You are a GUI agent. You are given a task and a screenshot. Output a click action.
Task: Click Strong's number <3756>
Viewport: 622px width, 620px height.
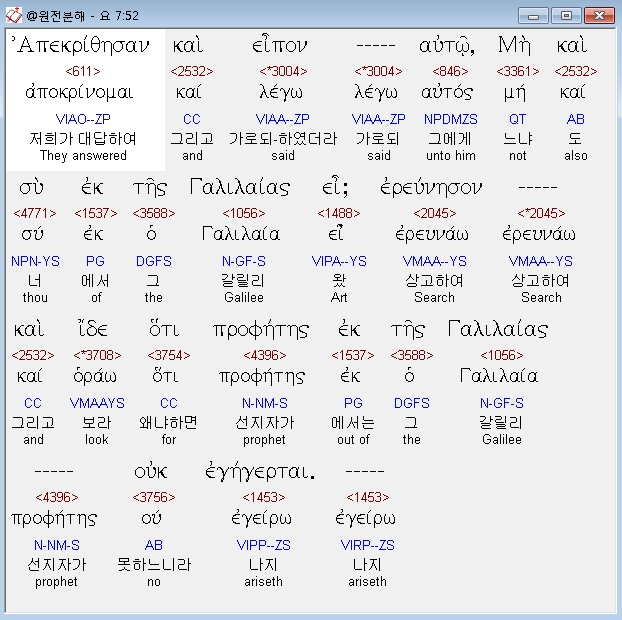pyautogui.click(x=154, y=497)
